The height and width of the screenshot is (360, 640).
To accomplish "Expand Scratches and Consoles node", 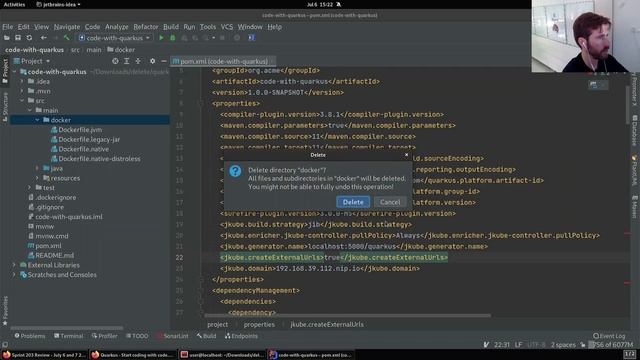I will pos(15,275).
